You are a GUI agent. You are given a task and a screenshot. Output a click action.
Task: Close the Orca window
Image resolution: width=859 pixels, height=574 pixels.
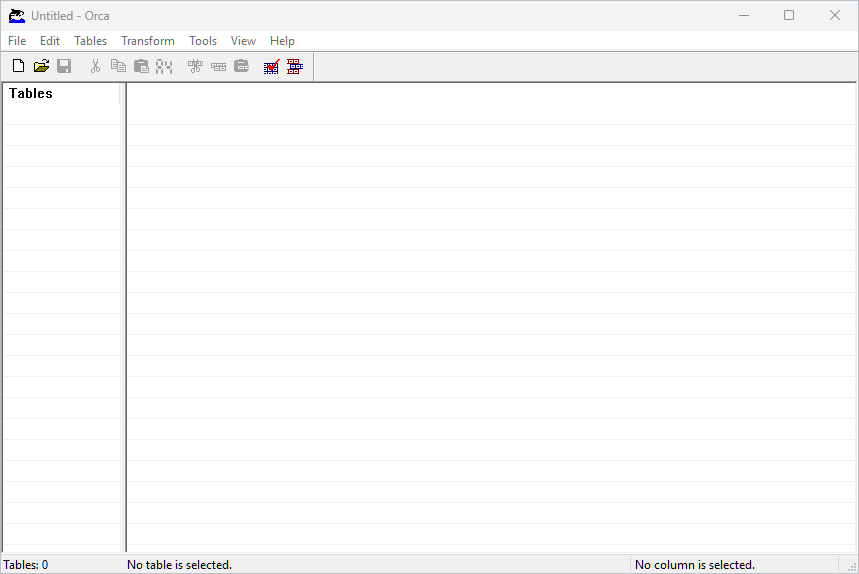pyautogui.click(x=835, y=15)
